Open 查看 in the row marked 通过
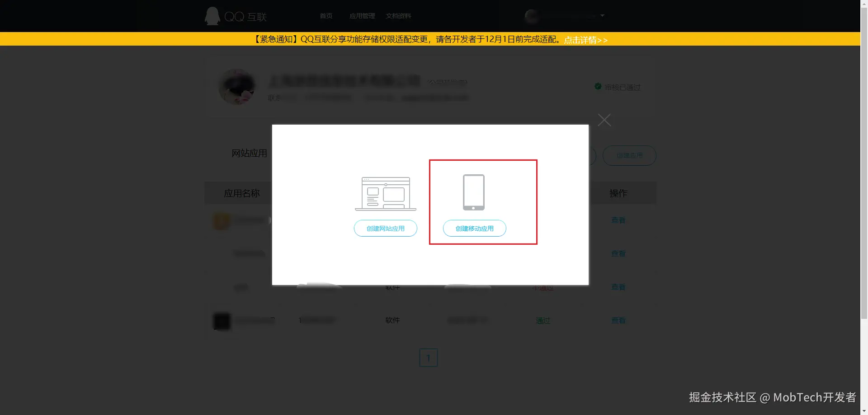The height and width of the screenshot is (415, 868). click(618, 320)
